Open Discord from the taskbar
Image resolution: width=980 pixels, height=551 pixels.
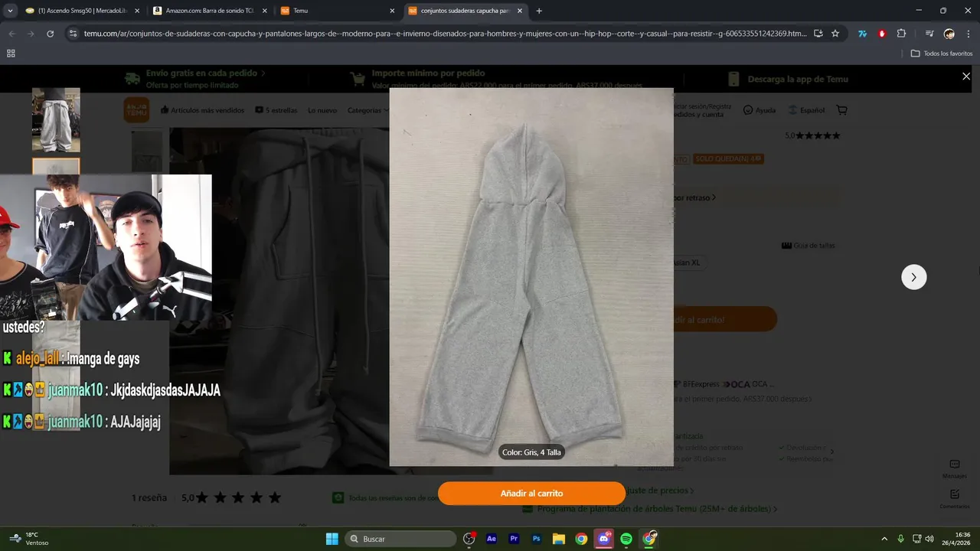604,539
